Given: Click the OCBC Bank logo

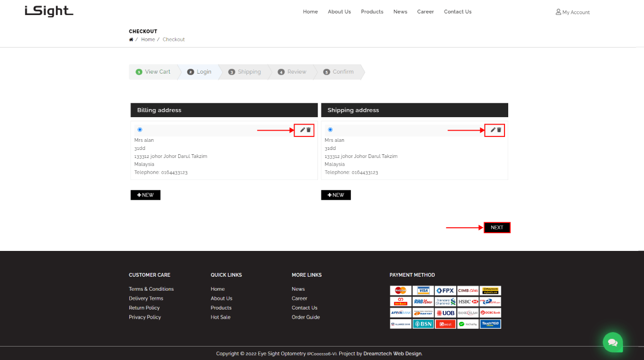Looking at the screenshot, I should click(491, 313).
